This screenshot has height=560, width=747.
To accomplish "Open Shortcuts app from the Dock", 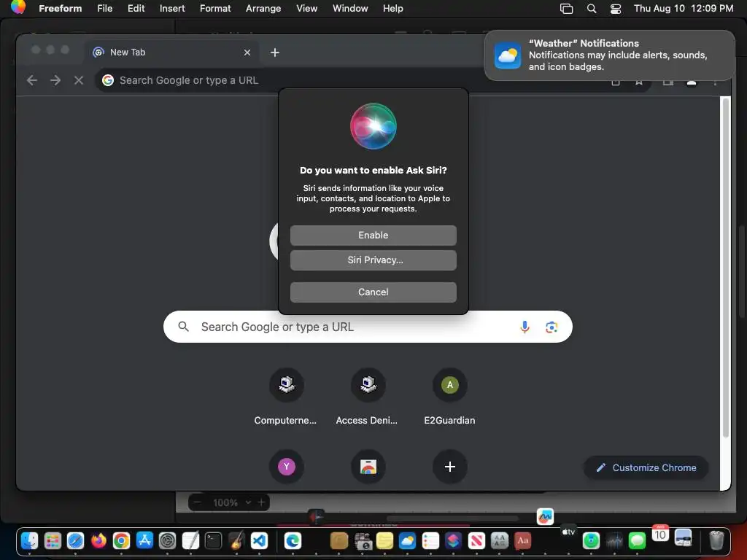I will pyautogui.click(x=453, y=540).
